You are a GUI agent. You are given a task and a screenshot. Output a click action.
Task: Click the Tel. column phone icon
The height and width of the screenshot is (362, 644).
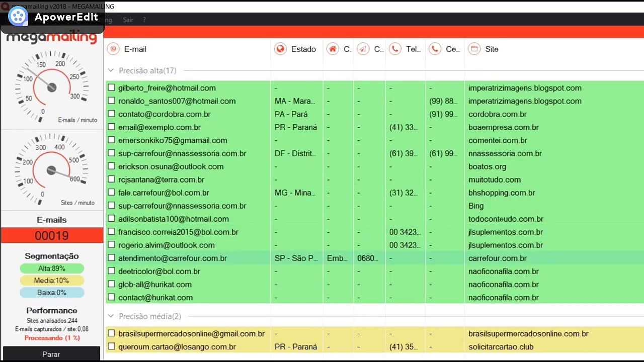coord(395,49)
